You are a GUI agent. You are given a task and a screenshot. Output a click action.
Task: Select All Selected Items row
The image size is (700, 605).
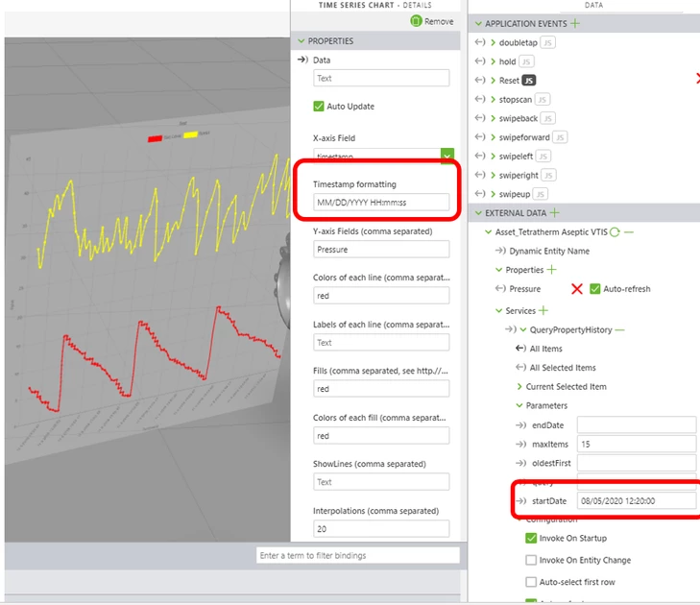point(563,368)
